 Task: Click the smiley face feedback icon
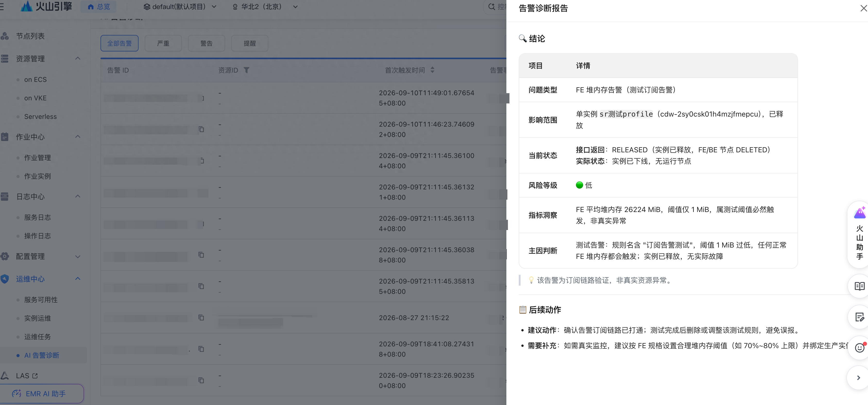(x=860, y=348)
